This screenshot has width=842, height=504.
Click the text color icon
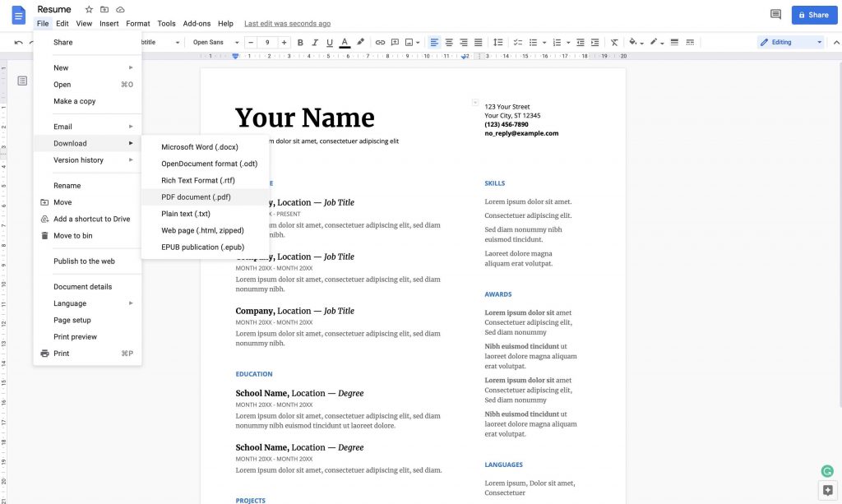345,42
